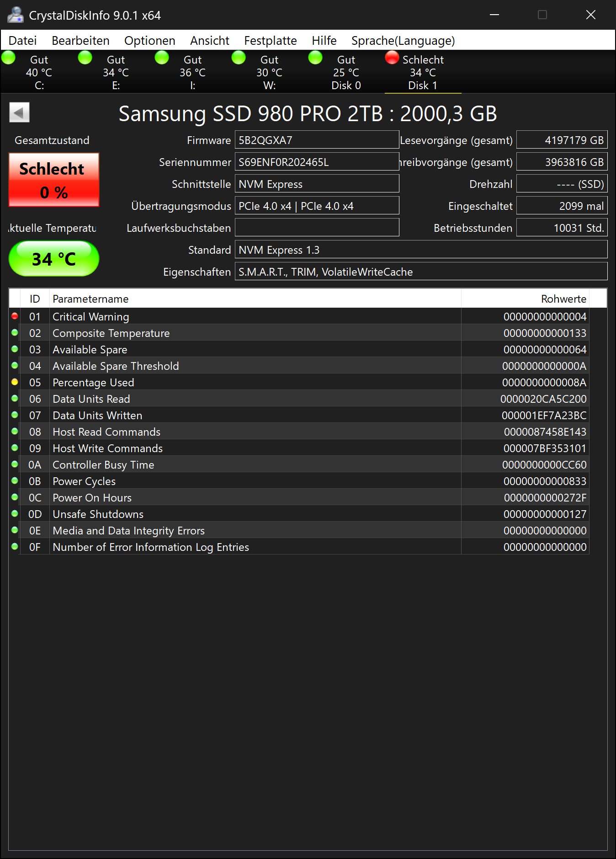Image resolution: width=616 pixels, height=859 pixels.
Task: Click green dot beside Power Cycles
Action: (x=15, y=481)
